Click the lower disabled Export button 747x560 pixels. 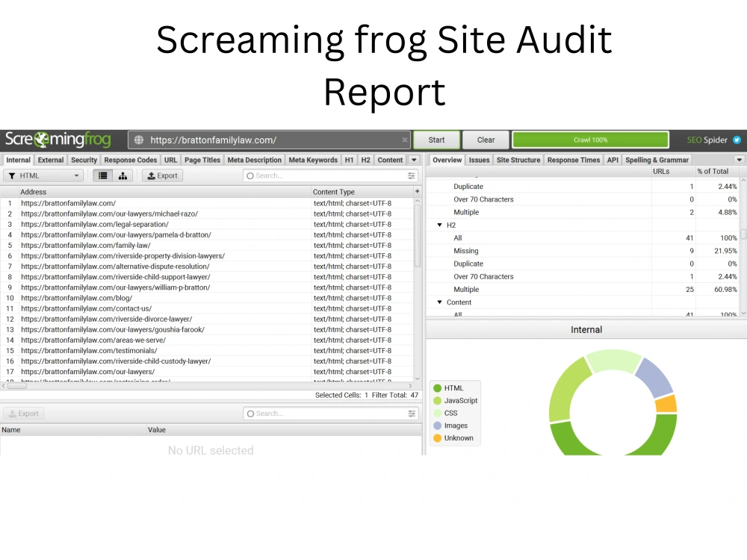click(x=24, y=414)
